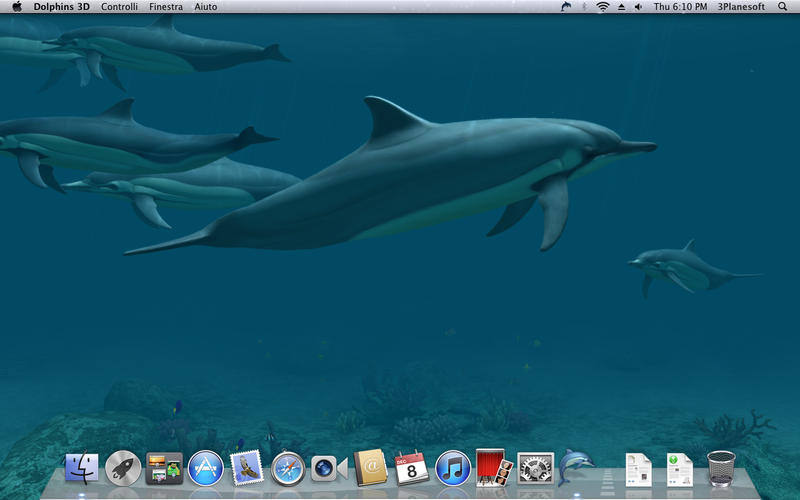Open the Finestra menu
The width and height of the screenshot is (800, 500).
[x=166, y=7]
